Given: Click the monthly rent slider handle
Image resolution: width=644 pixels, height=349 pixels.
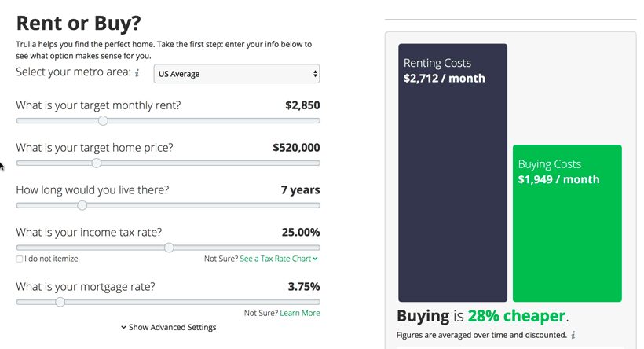Looking at the screenshot, I should tap(103, 120).
